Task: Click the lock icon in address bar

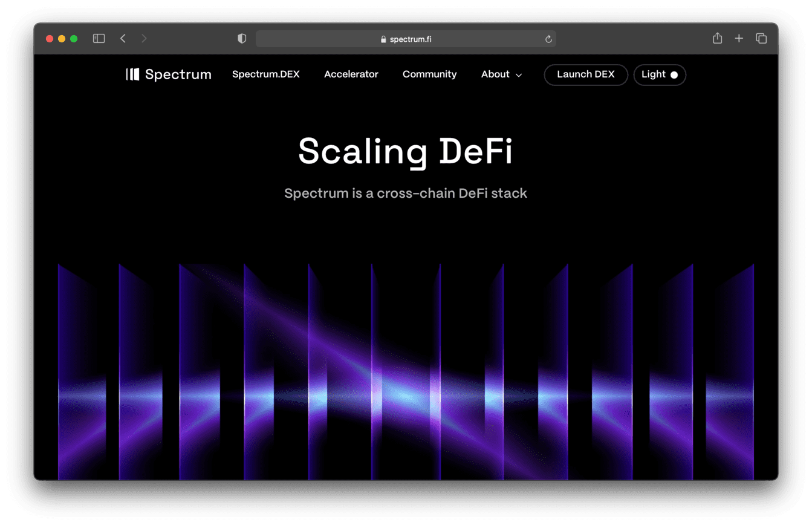Action: (383, 39)
